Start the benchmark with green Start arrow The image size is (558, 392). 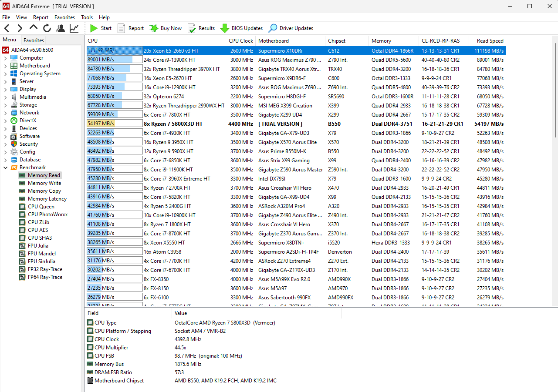[x=101, y=28]
